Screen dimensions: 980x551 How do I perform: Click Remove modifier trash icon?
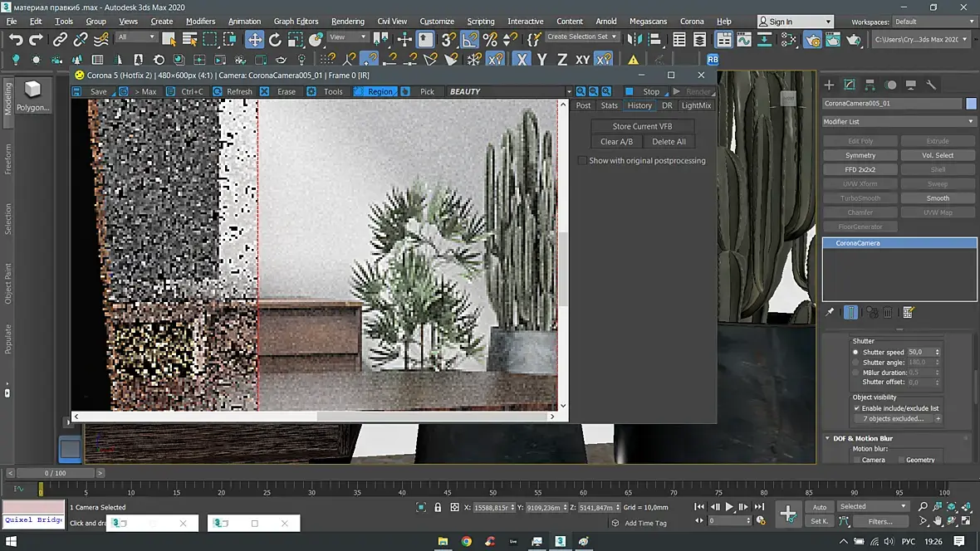[x=888, y=312]
